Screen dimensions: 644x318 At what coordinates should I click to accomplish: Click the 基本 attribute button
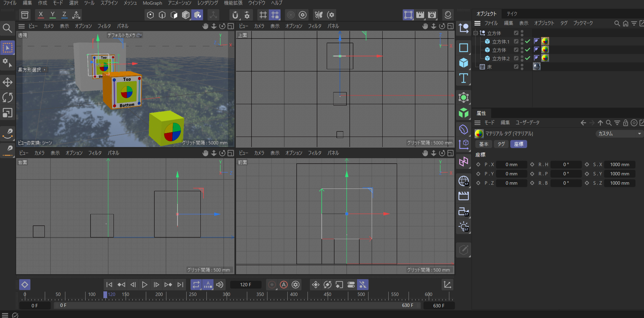click(484, 144)
